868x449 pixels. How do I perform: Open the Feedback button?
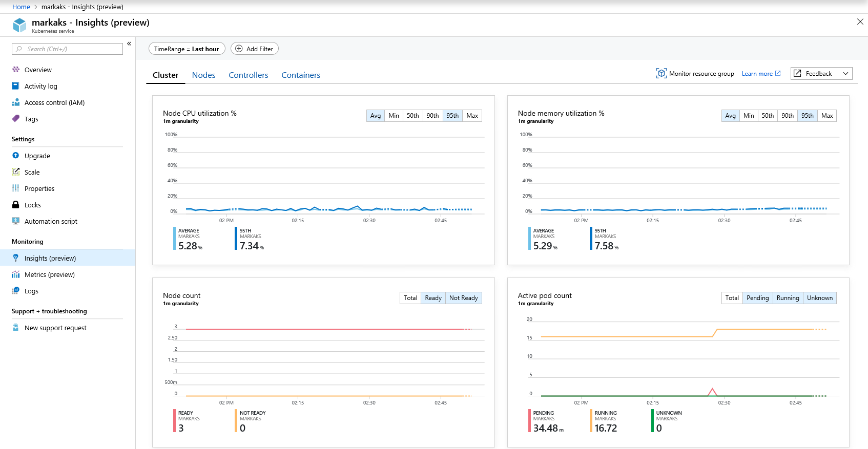(821, 74)
